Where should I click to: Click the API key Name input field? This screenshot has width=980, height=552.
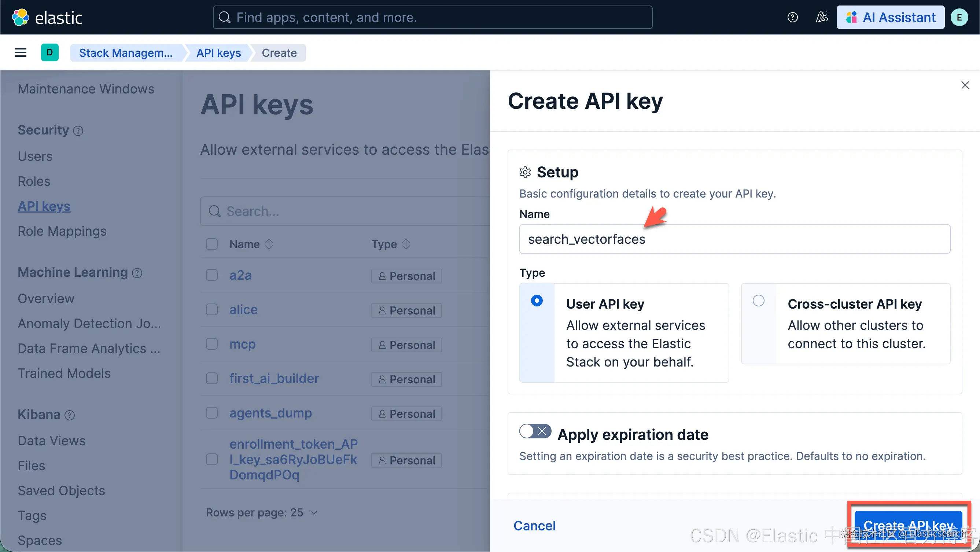point(734,239)
